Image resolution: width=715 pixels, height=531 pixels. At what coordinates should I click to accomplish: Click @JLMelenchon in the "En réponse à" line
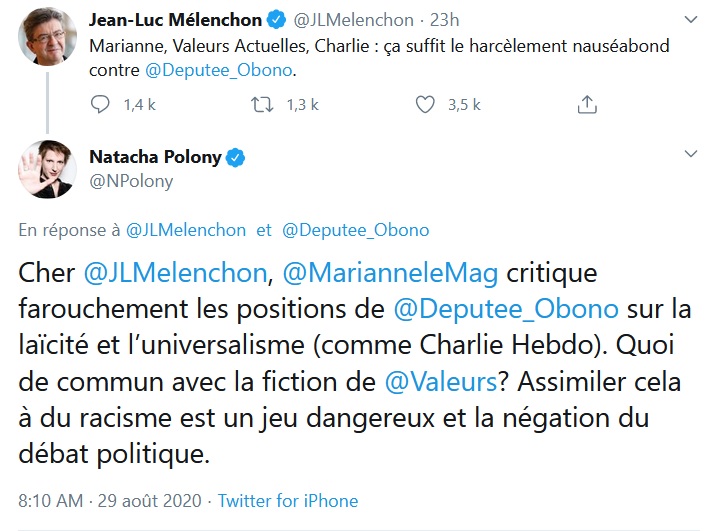click(186, 230)
